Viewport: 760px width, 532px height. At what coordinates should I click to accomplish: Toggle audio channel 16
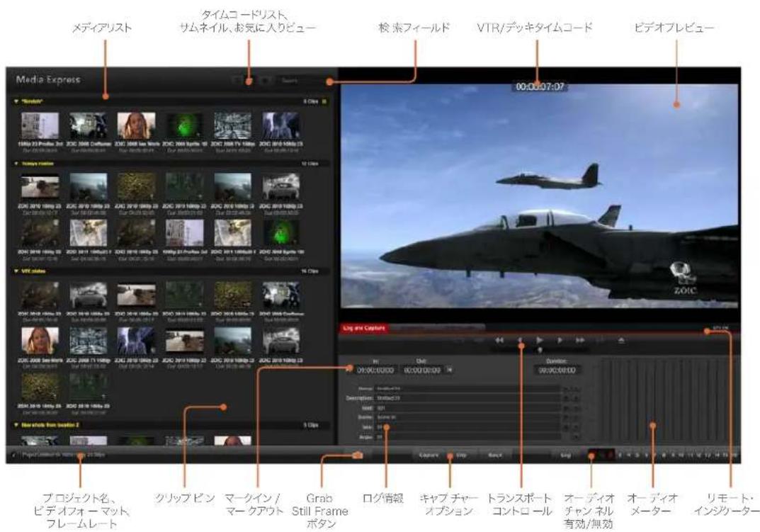735,455
